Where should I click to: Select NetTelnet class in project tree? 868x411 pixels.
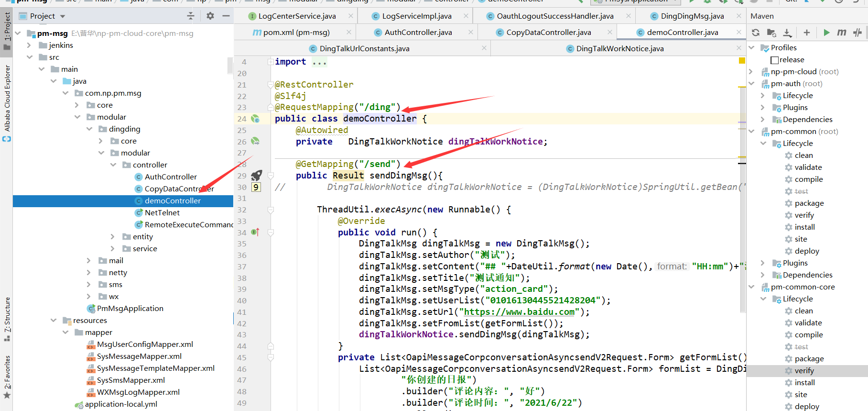coord(162,212)
